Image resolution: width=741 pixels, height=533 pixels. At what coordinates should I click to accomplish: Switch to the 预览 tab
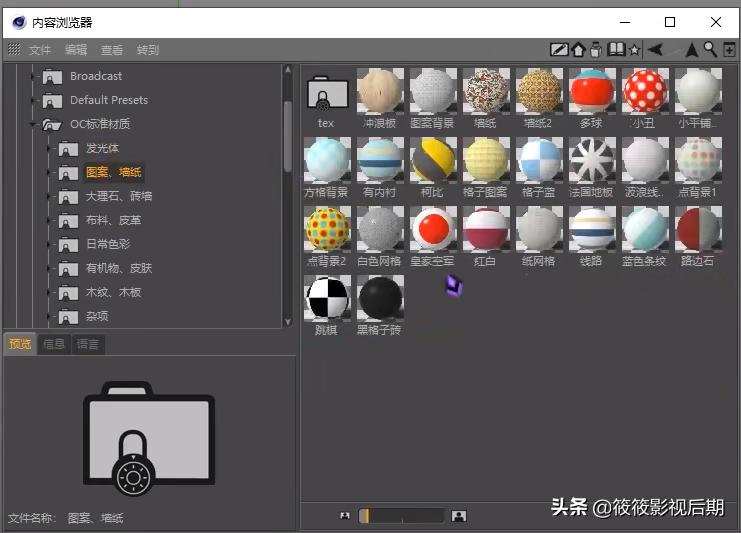[x=20, y=344]
